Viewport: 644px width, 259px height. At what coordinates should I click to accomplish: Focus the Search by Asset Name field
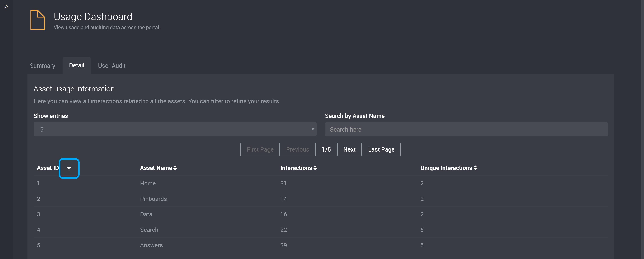tap(466, 129)
